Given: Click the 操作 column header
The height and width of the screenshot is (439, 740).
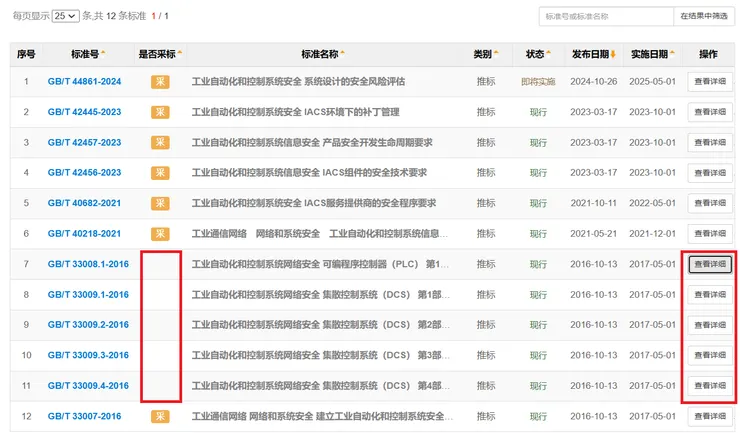Looking at the screenshot, I should (708, 54).
